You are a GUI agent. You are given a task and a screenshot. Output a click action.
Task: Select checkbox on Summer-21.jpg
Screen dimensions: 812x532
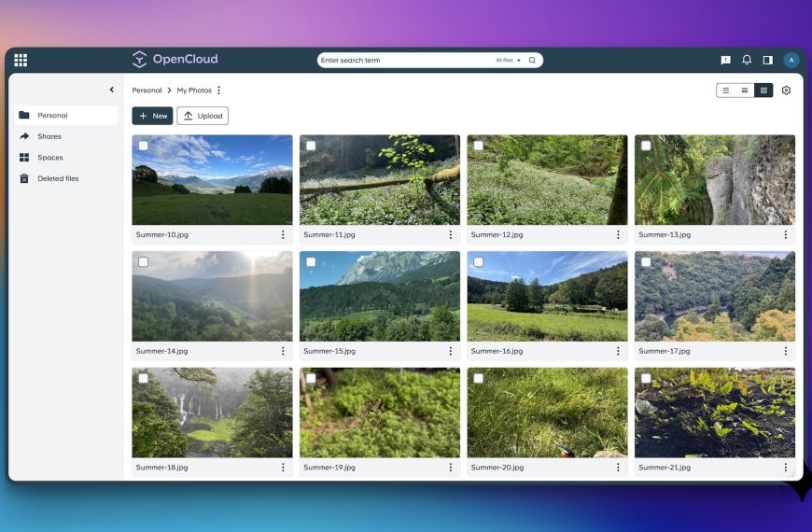[x=646, y=379]
